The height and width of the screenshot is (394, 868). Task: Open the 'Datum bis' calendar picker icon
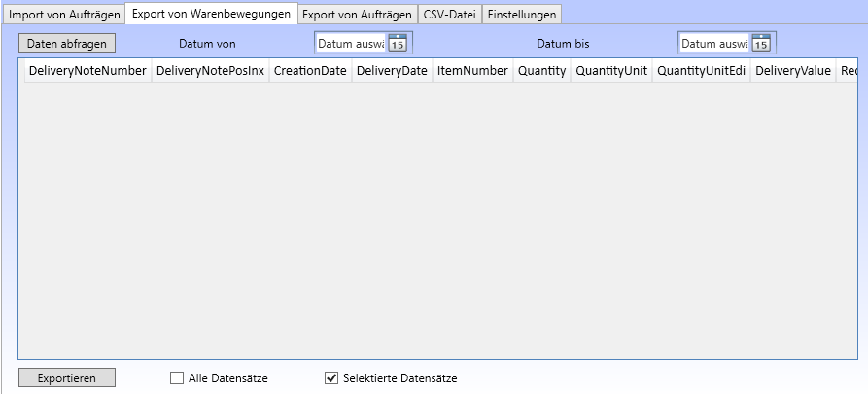click(x=761, y=44)
